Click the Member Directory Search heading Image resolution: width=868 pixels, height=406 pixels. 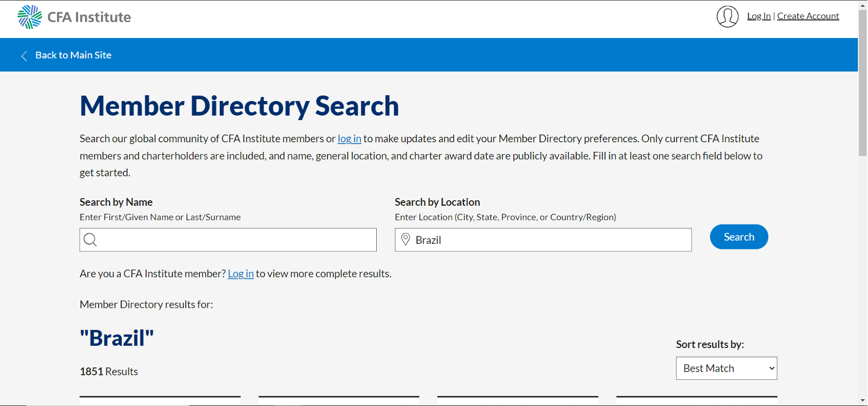pos(239,106)
